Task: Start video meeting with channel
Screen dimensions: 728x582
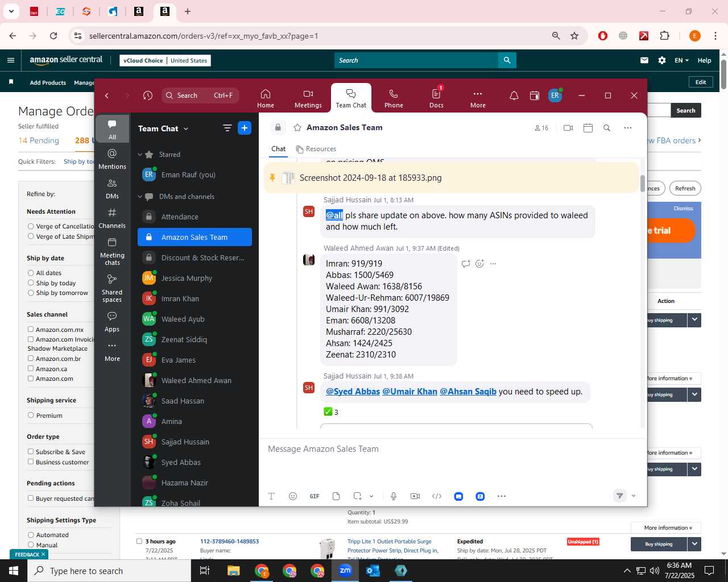Action: pos(568,128)
